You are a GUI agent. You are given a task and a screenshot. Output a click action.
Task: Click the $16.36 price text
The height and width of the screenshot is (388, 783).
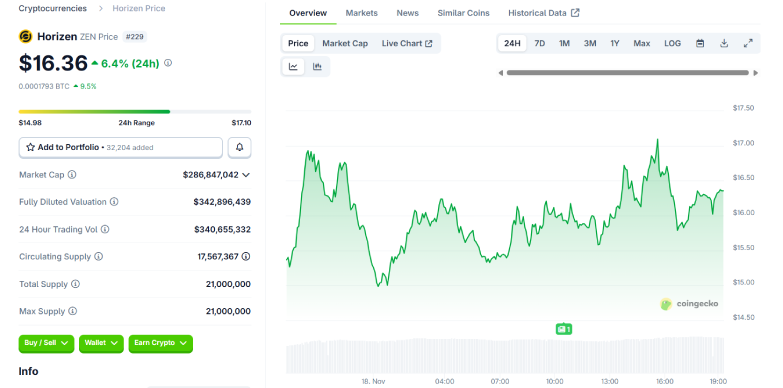pos(53,63)
